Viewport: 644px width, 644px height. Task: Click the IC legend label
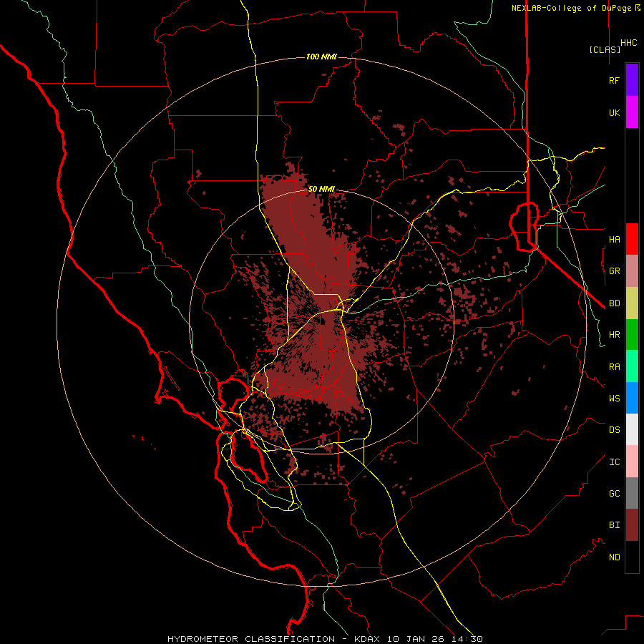click(614, 462)
